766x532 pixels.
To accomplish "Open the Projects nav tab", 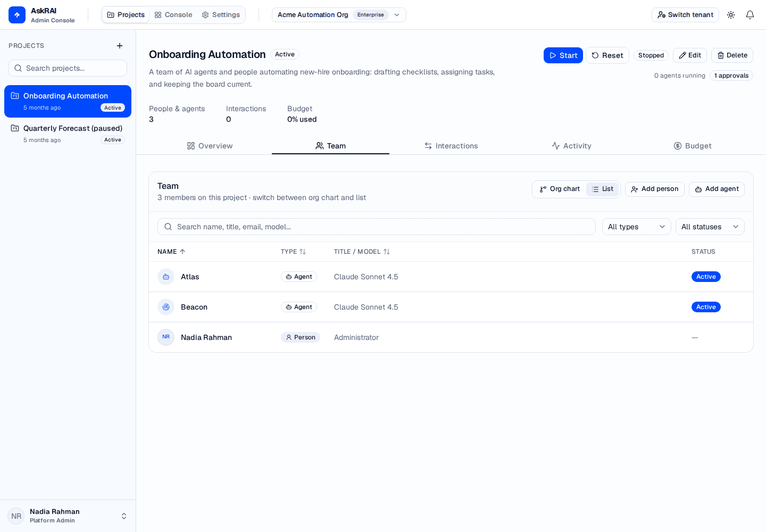I will [126, 15].
